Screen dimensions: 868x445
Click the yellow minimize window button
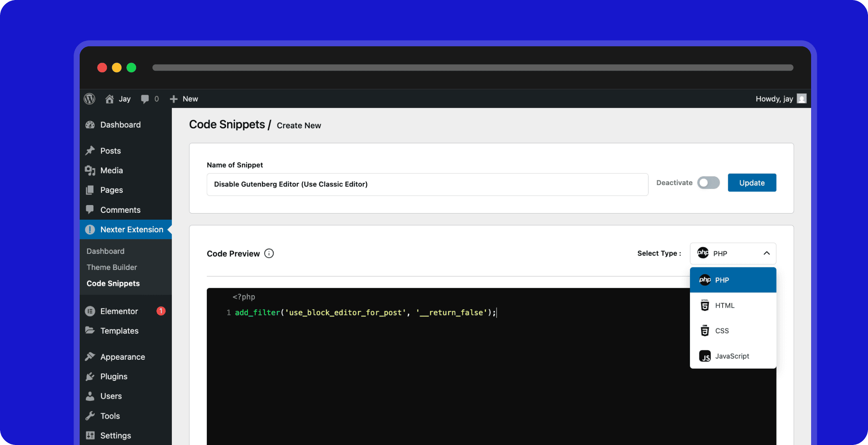pyautogui.click(x=117, y=67)
